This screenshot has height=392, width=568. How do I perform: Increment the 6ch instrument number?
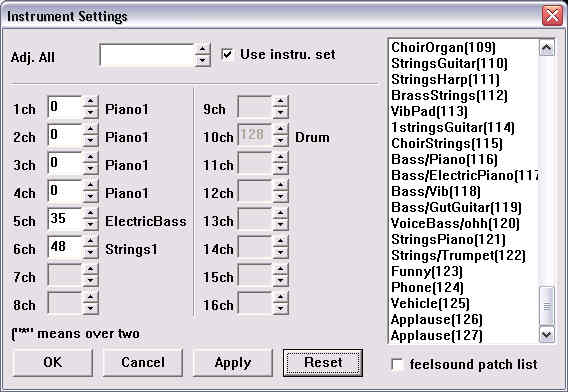[90, 241]
